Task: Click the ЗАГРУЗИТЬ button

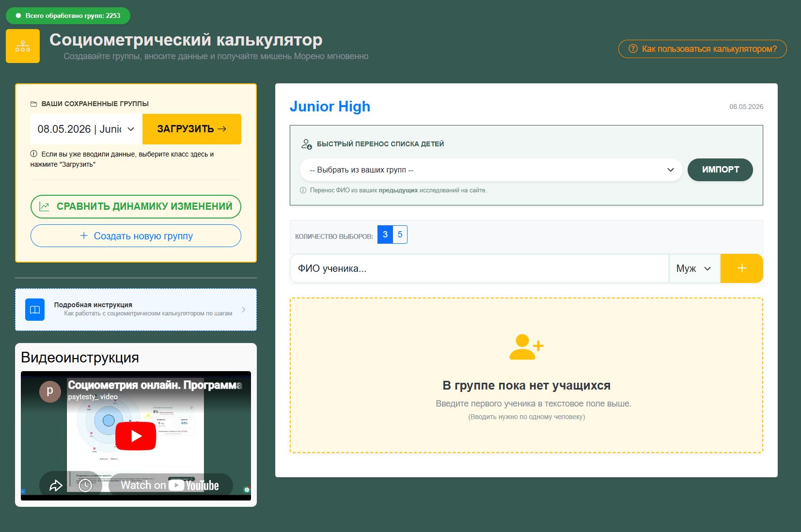Action: click(192, 129)
